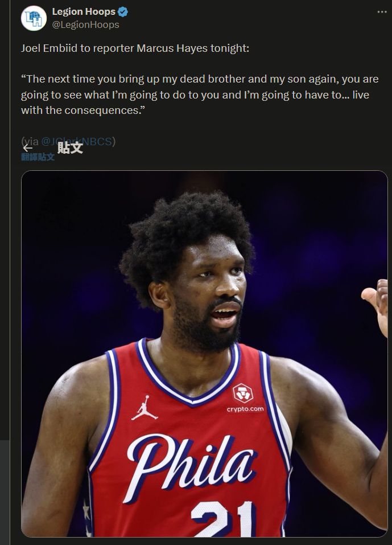392x545 pixels.
Task: Click the 翻譯貼文 translate post link
Action: (x=38, y=157)
